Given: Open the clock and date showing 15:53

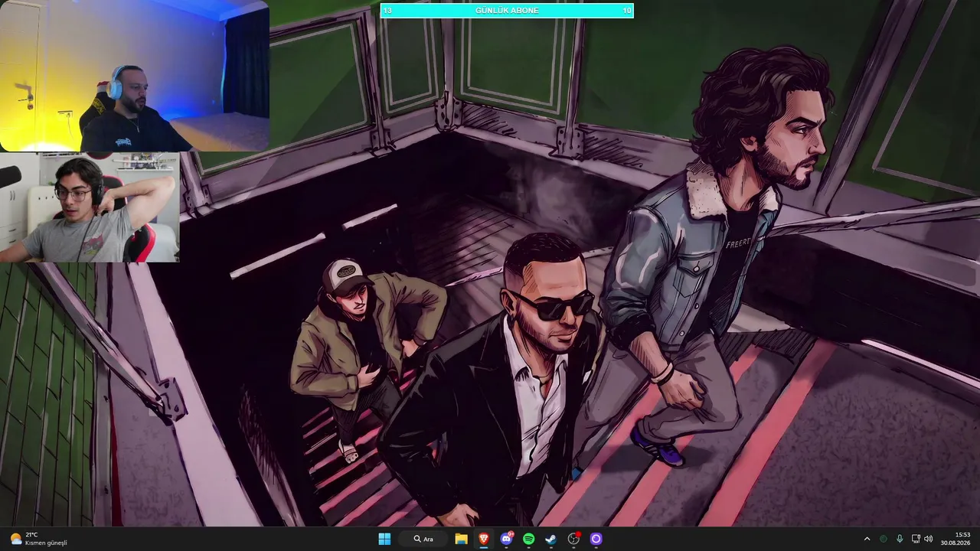Looking at the screenshot, I should (x=955, y=539).
